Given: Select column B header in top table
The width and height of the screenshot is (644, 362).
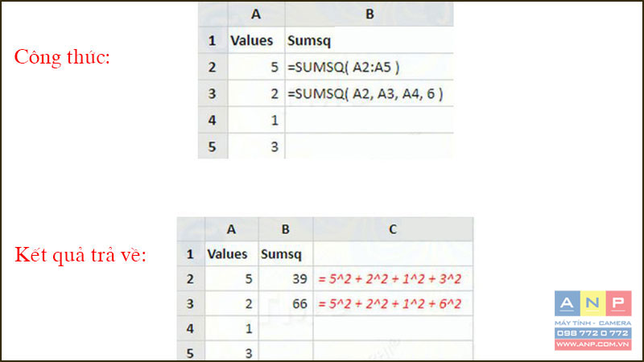Looking at the screenshot, I should pyautogui.click(x=368, y=14).
